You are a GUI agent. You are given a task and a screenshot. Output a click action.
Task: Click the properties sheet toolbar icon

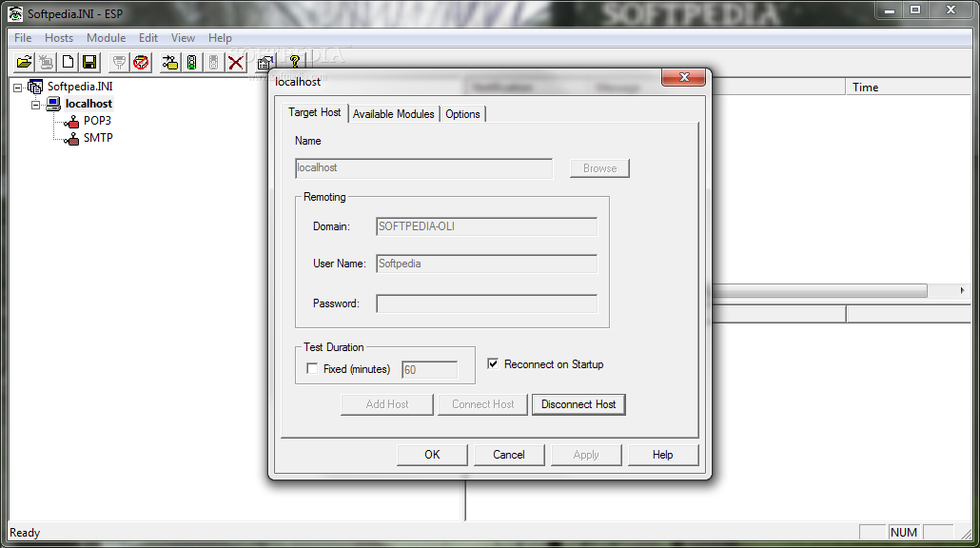tap(265, 62)
